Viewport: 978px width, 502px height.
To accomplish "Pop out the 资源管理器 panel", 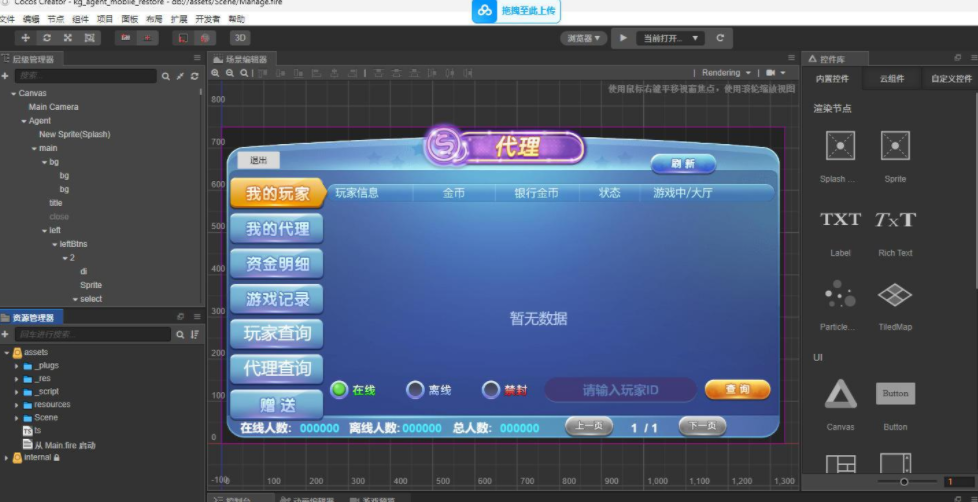I will click(x=181, y=317).
